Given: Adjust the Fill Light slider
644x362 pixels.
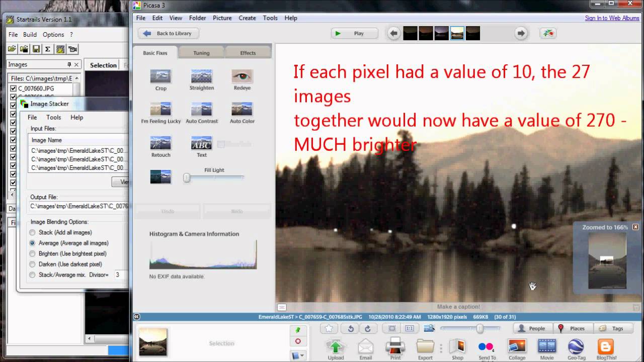Looking at the screenshot, I should click(187, 177).
